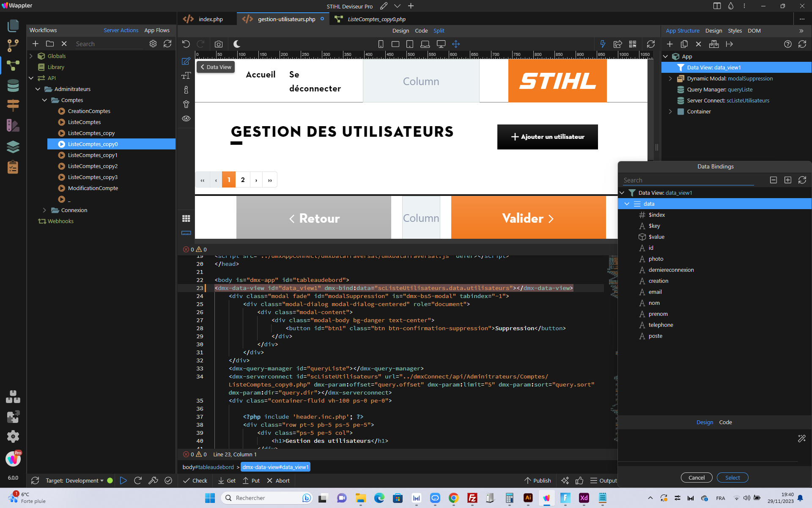Take a screenshot with the camera icon
Image resolution: width=812 pixels, height=508 pixels.
218,44
